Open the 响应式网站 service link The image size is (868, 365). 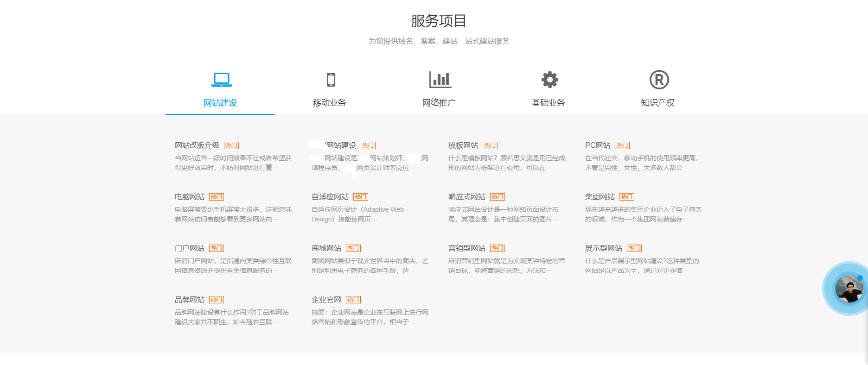point(467,197)
